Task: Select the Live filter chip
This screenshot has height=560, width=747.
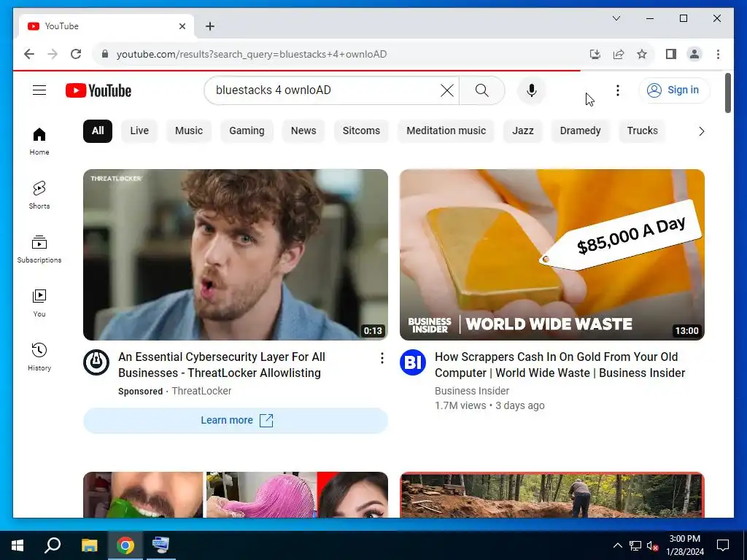Action: click(x=139, y=131)
